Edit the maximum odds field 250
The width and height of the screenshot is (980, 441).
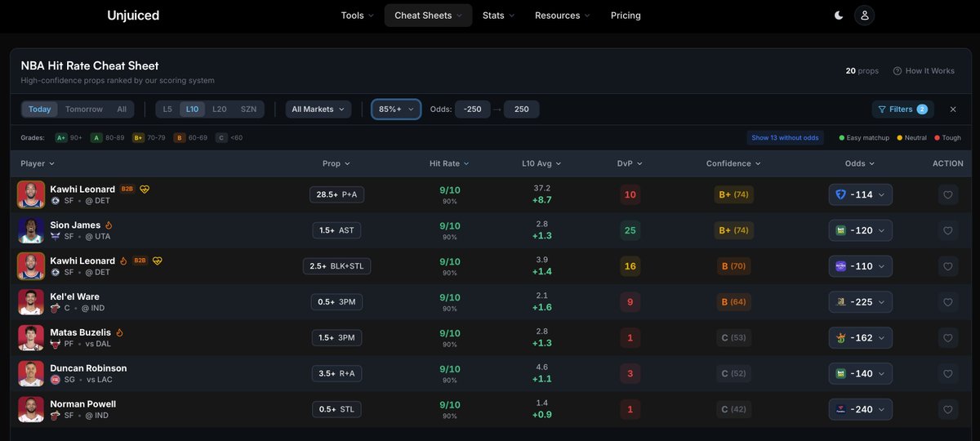521,109
